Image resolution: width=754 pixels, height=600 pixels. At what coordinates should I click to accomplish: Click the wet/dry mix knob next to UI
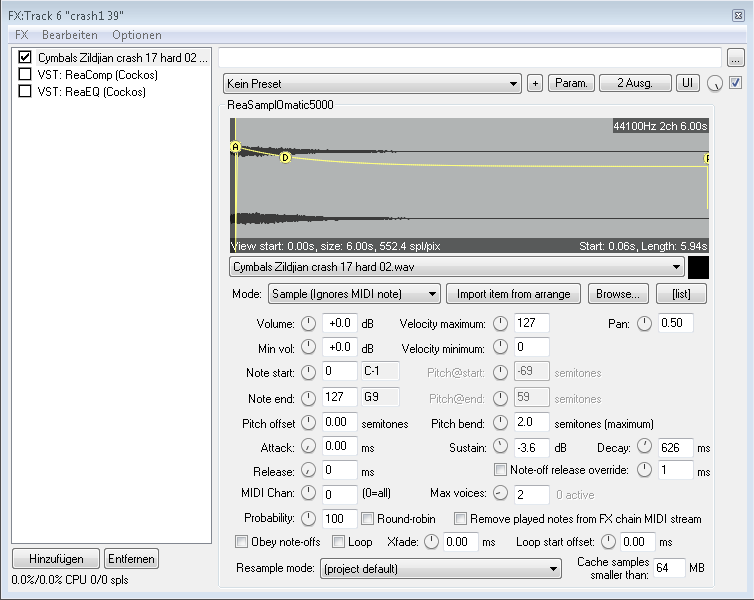pos(715,84)
